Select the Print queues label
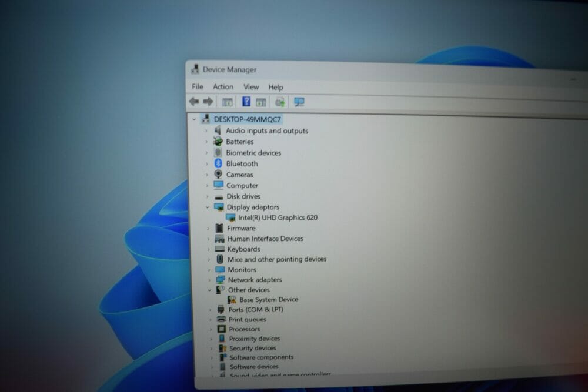This screenshot has height=392, width=588. pos(248,319)
